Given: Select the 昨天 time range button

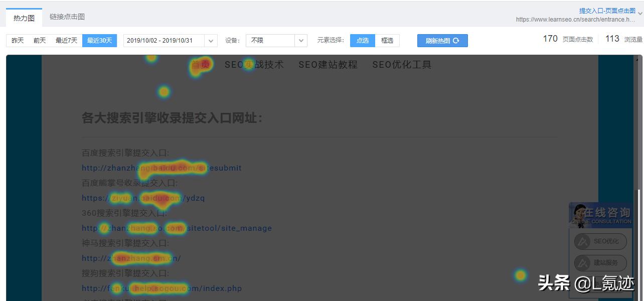Looking at the screenshot, I should (x=18, y=40).
